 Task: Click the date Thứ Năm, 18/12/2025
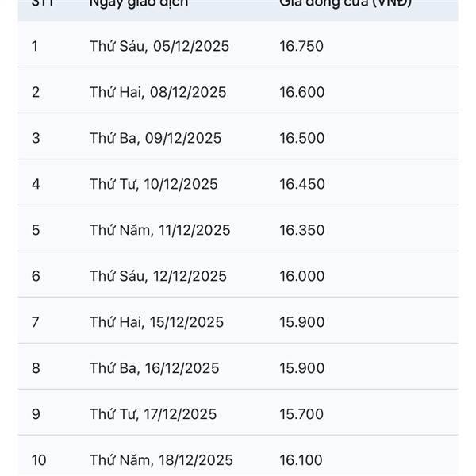coord(161,460)
